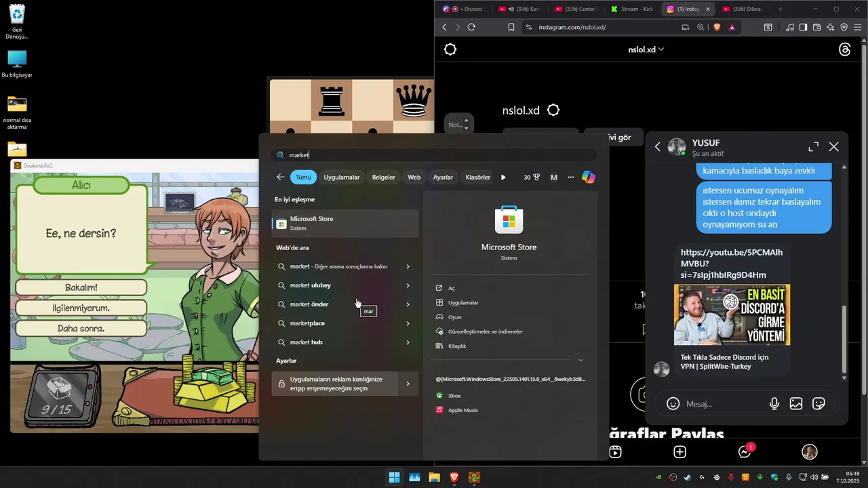Image resolution: width=868 pixels, height=488 pixels.
Task: Open the emoji picker in message box
Action: click(x=673, y=404)
